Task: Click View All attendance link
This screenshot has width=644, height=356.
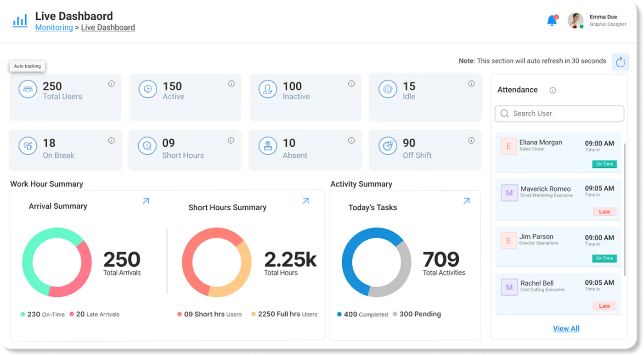Action: 566,328
